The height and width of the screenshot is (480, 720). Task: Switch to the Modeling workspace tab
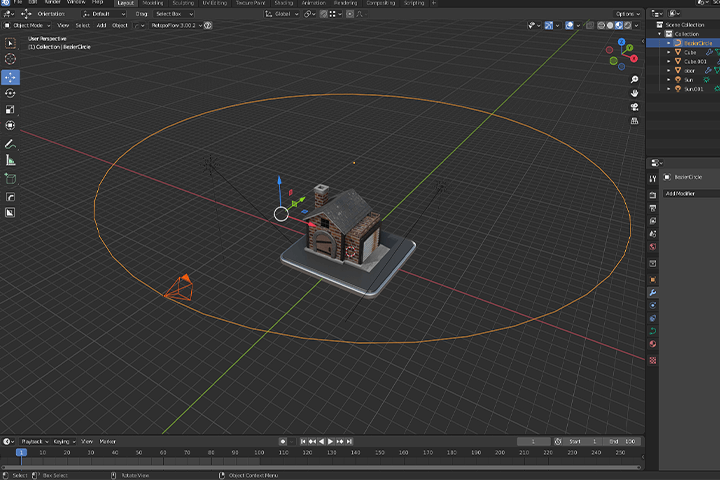click(x=153, y=3)
